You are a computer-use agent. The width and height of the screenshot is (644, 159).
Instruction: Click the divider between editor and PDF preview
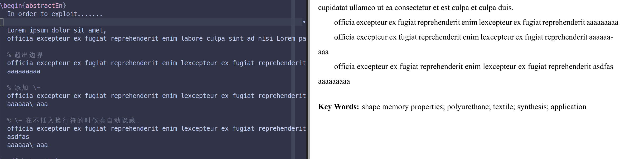coord(309,79)
